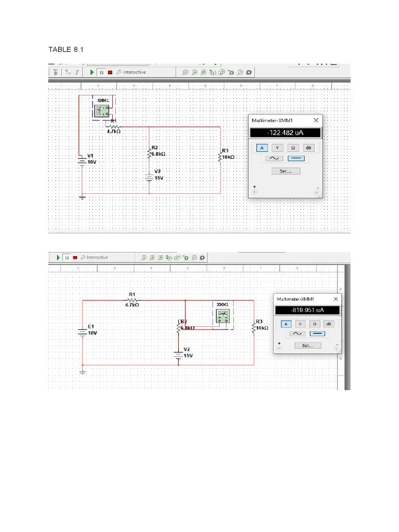Pause simulation in the top circuit toolbar

pyautogui.click(x=101, y=72)
